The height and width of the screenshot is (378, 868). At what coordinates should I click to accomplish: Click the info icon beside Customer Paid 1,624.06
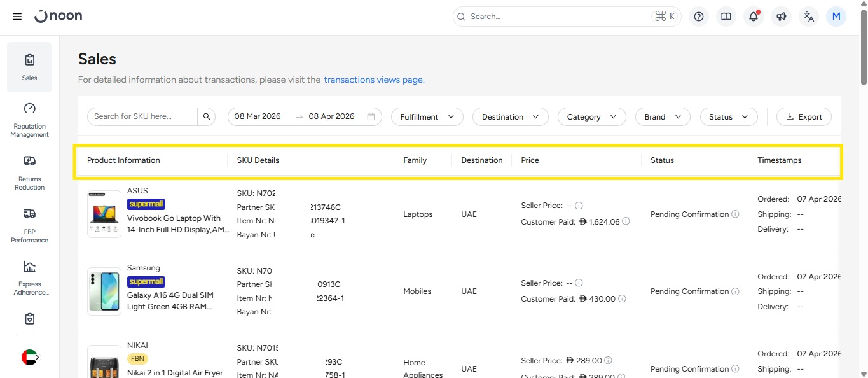pyautogui.click(x=626, y=221)
